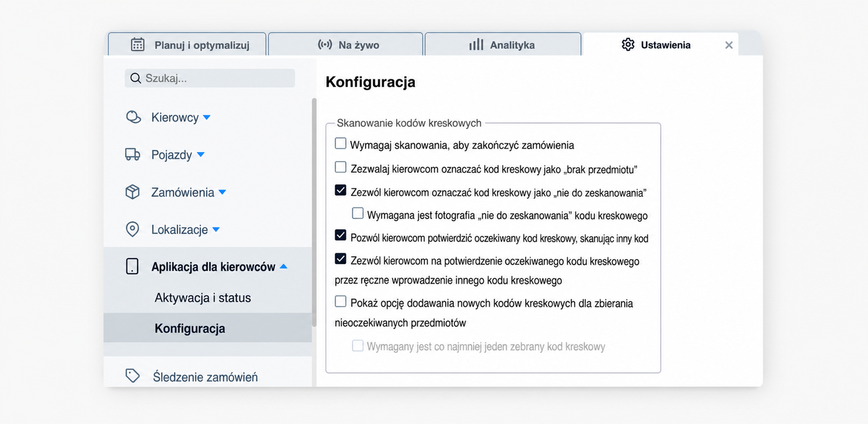Image resolution: width=868 pixels, height=424 pixels.
Task: Uncheck Zezwól kierowcom oznaczać kod nie do zeskanowania
Action: click(340, 190)
